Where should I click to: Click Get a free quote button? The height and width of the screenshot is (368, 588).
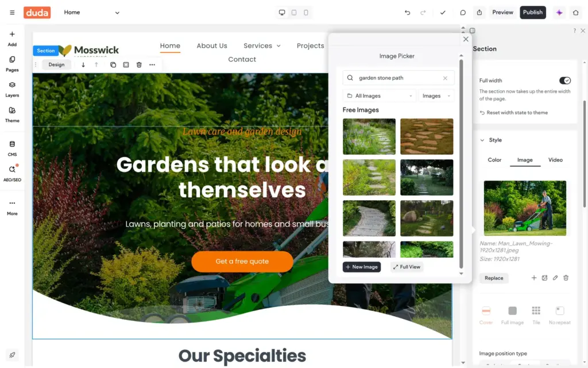[x=242, y=262]
